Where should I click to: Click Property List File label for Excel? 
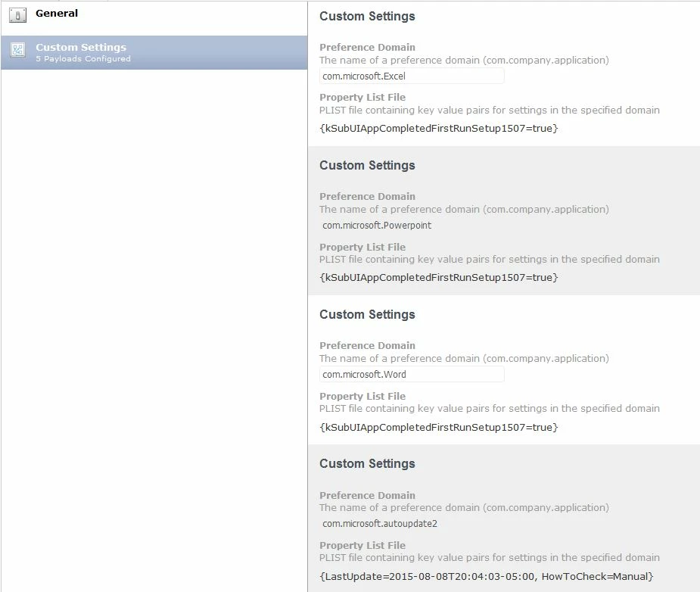pyautogui.click(x=362, y=98)
